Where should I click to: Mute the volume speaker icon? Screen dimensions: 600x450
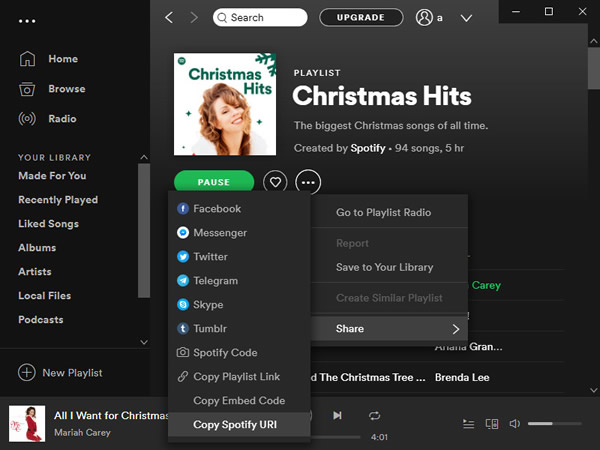pos(515,424)
